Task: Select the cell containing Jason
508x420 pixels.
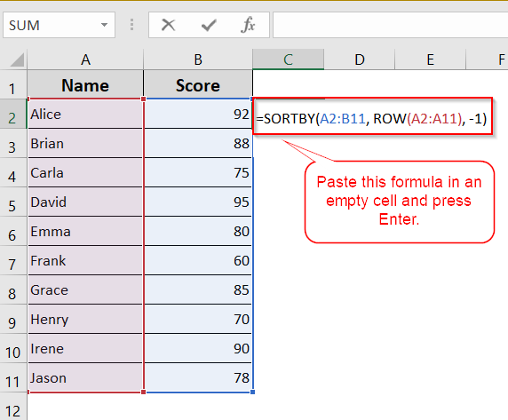Action: click(x=85, y=378)
